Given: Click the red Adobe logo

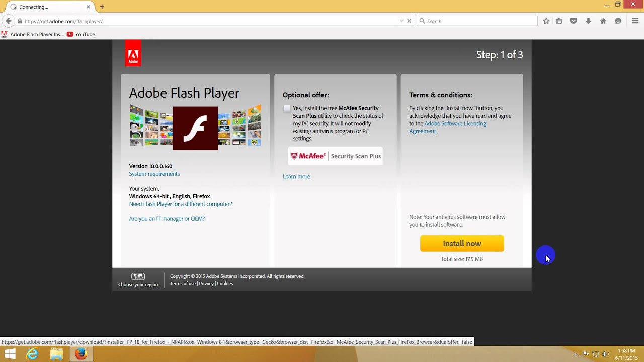Looking at the screenshot, I should tap(133, 53).
